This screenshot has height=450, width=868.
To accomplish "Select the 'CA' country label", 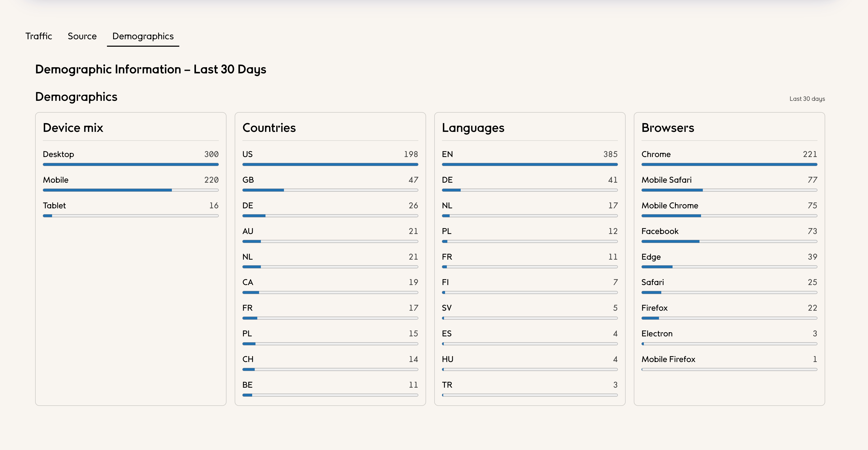I will (248, 282).
